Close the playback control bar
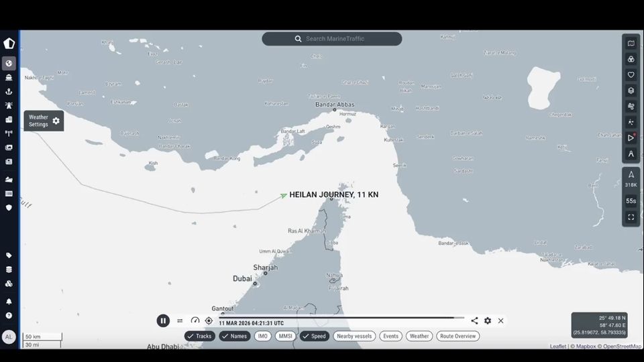This screenshot has height=362, width=644. pos(500,320)
